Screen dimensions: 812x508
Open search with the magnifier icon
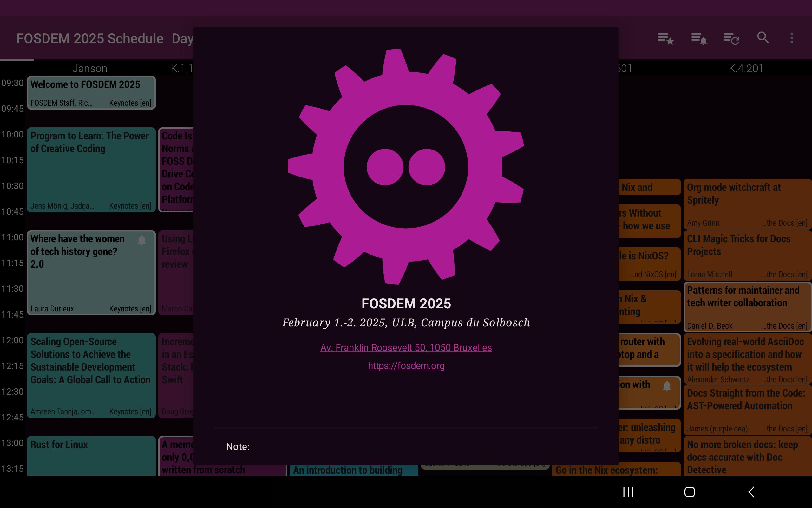point(763,38)
